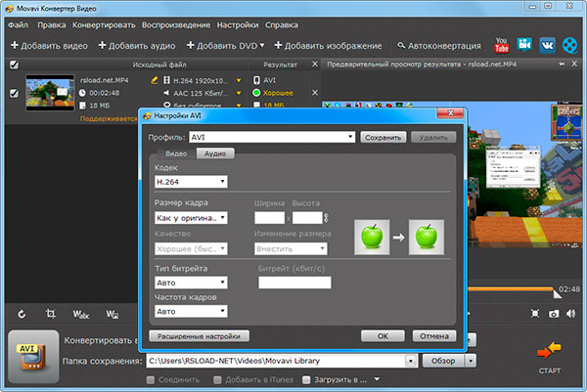Open the Профиль AVI dropdown
The height and width of the screenshot is (392, 587).
tap(272, 137)
